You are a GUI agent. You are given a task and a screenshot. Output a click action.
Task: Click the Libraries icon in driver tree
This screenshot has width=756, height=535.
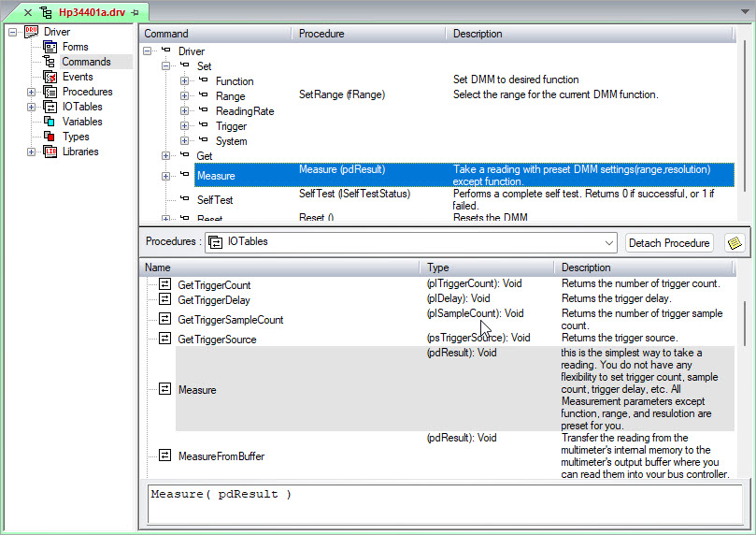[x=50, y=152]
